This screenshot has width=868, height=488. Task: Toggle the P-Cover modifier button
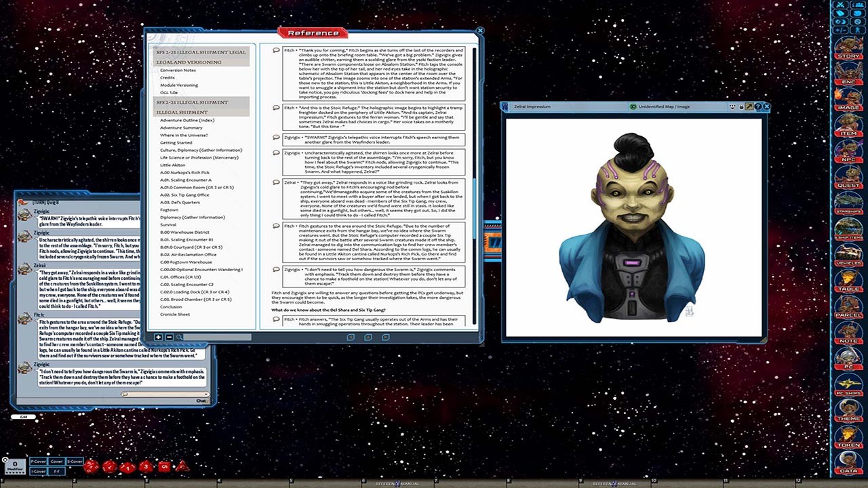point(37,462)
